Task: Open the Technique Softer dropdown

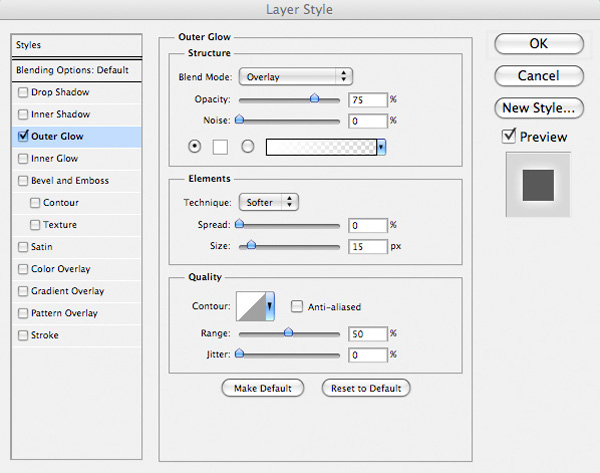Action: click(269, 202)
